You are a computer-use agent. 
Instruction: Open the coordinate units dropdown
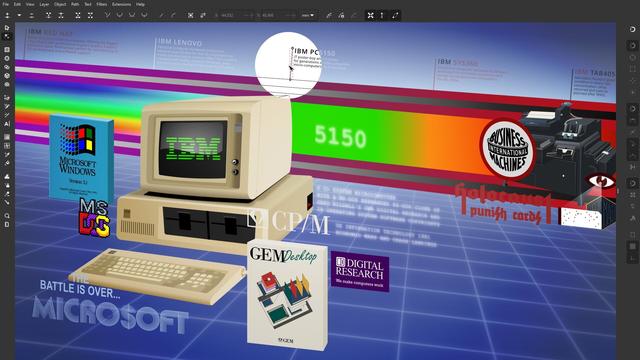[x=308, y=15]
